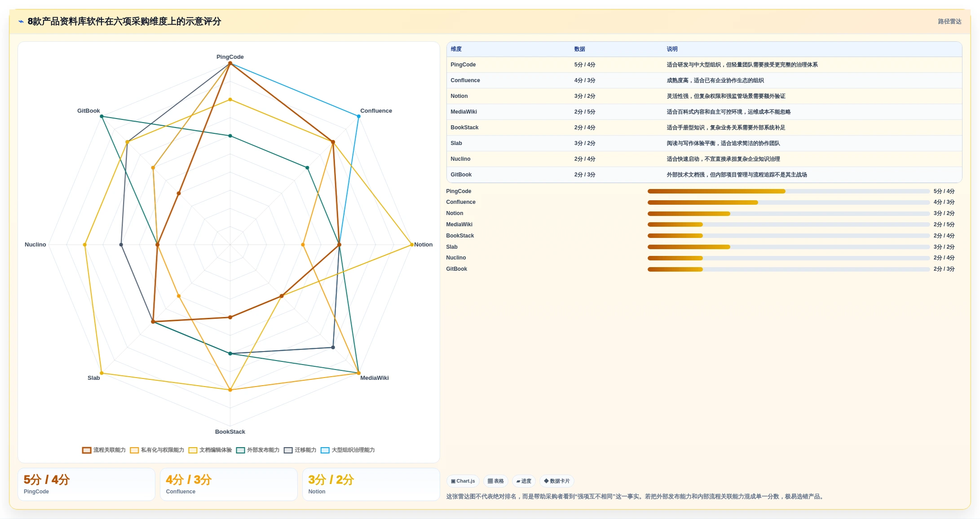
Task: Toggle 大型组织治理能力 legend entry
Action: click(348, 450)
